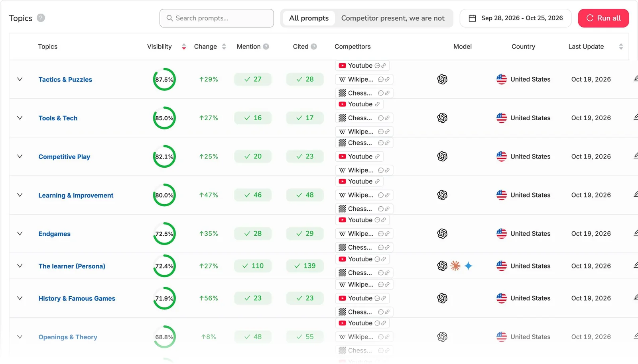
Task: Click the ChatGPT model icon in Tactics & Puzzles row
Action: coord(442,79)
